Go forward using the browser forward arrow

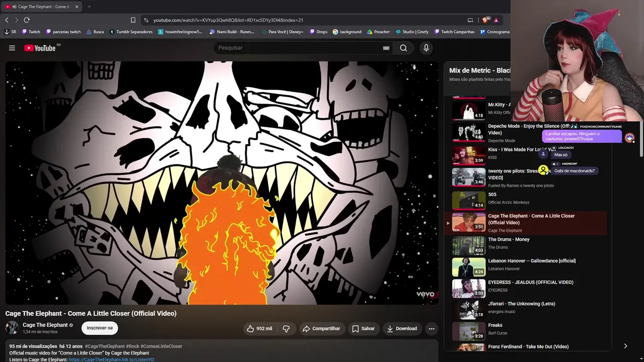coord(16,20)
